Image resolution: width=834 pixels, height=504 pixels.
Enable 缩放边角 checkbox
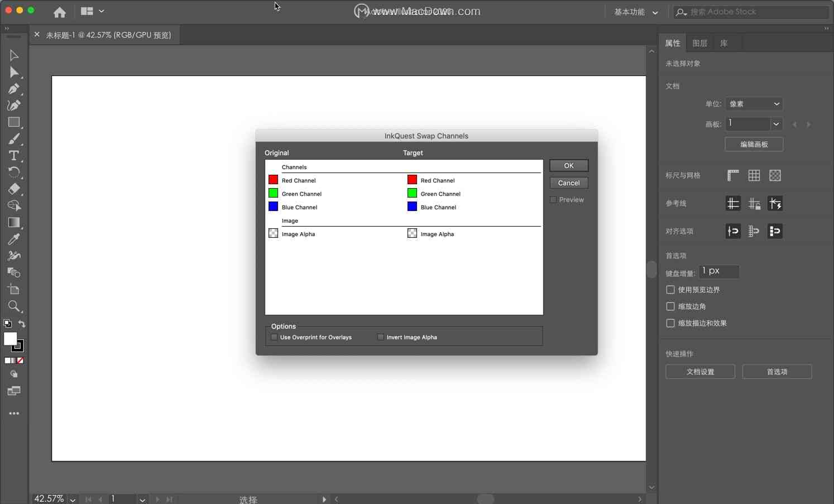[670, 306]
